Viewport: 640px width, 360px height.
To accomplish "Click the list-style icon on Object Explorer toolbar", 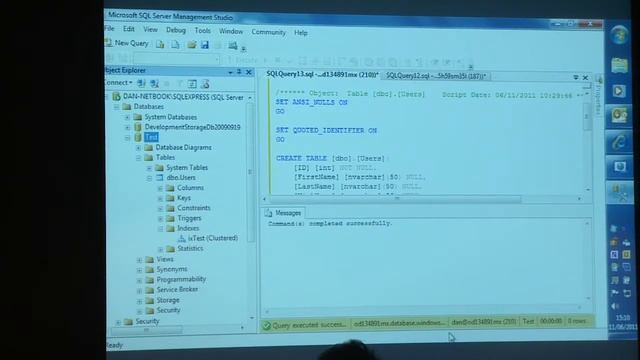I will (x=192, y=84).
